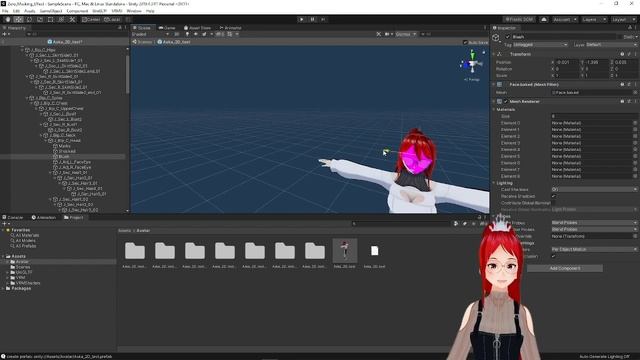Select the Hand tool in Unity toolbar
The width and height of the screenshot is (640, 360).
pyautogui.click(x=8, y=19)
